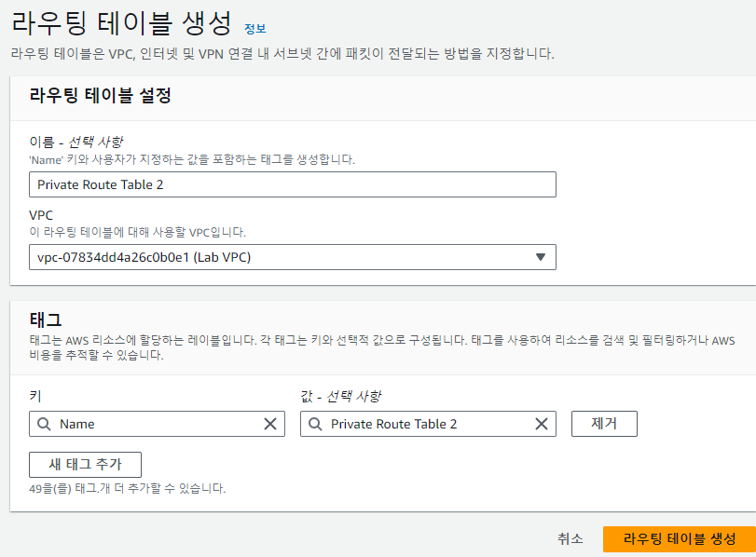The height and width of the screenshot is (557, 756).
Task: Click the VPC field label
Action: click(x=41, y=215)
